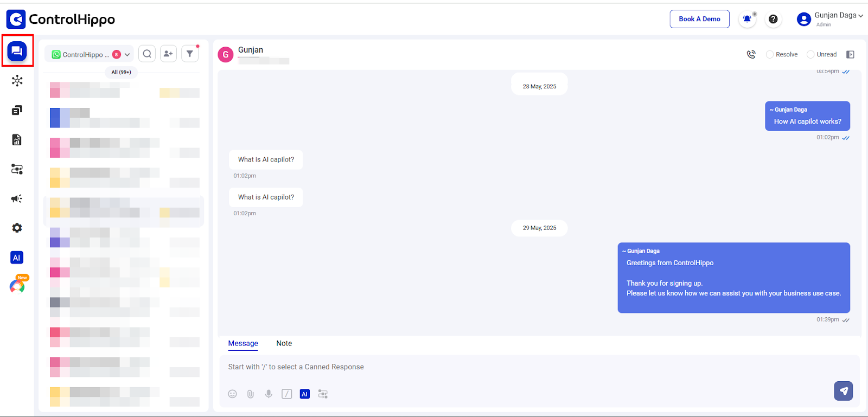Search conversations with the magnifier icon
The height and width of the screenshot is (417, 868).
[x=147, y=54]
